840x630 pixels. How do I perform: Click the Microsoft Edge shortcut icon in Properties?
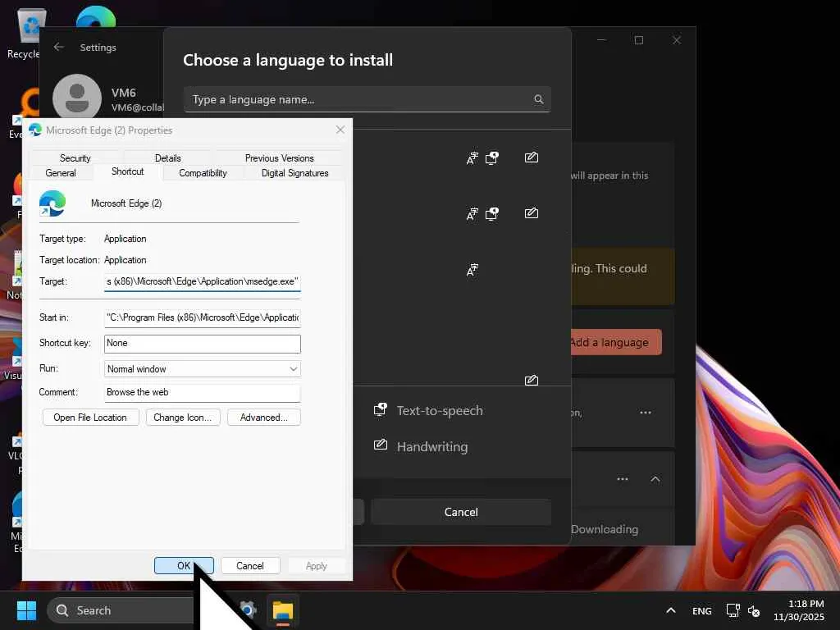[x=52, y=203]
